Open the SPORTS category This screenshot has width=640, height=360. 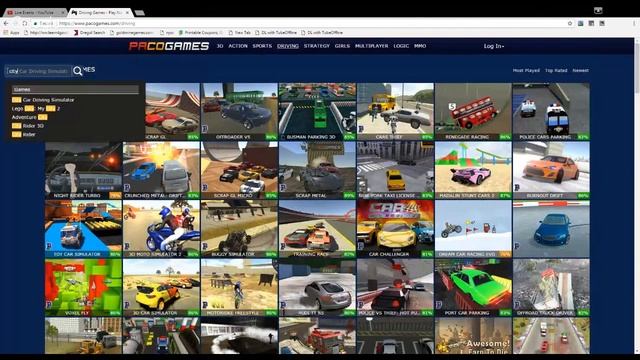click(x=262, y=46)
